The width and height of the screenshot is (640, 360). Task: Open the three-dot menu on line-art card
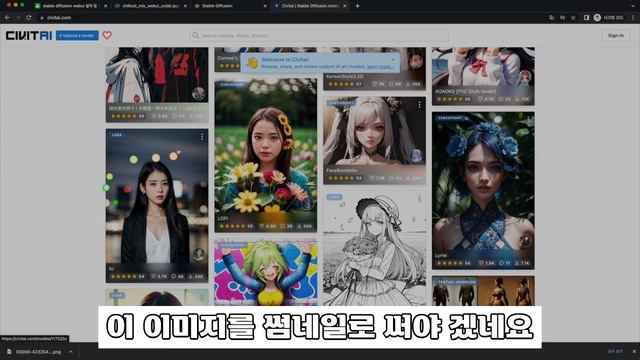419,199
